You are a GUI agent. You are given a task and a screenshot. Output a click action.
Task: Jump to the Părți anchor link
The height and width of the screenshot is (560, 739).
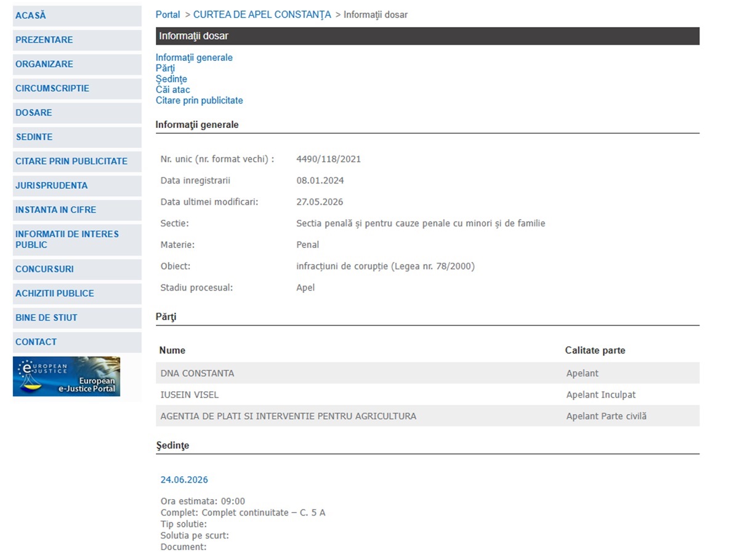(165, 68)
